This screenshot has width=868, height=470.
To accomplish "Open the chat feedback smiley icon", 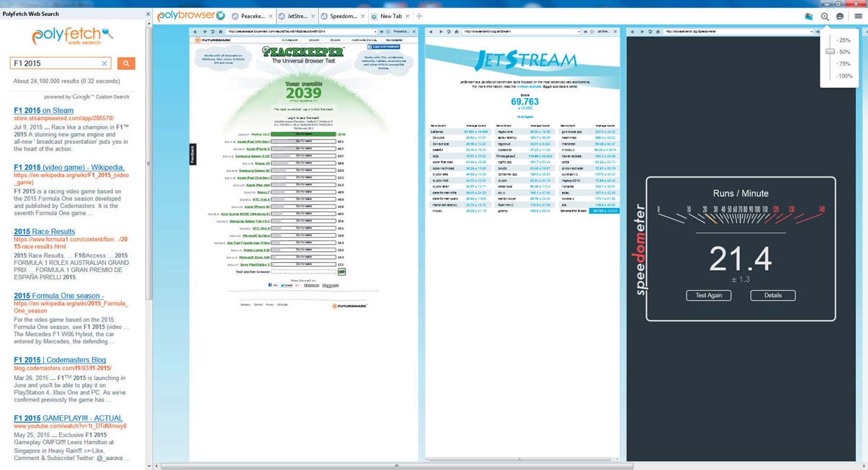I will pyautogui.click(x=840, y=16).
